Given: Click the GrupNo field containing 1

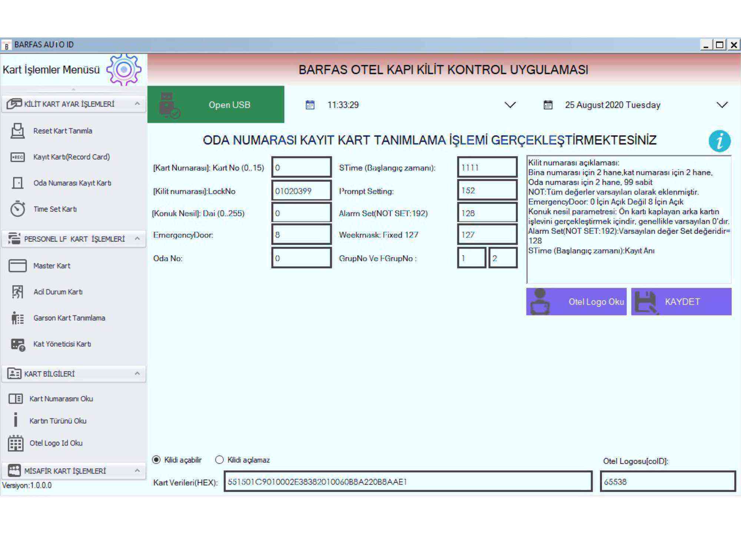Looking at the screenshot, I should pos(471,258).
